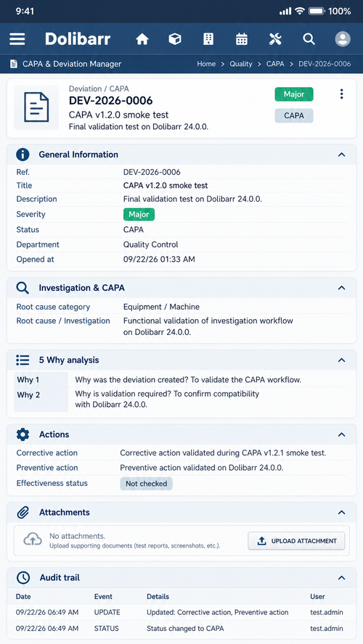
Task: Click the General Information info icon
Action: point(23,154)
